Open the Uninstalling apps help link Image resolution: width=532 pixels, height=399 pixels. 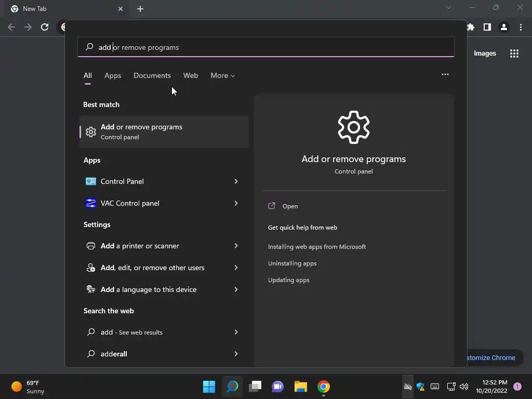pos(292,263)
